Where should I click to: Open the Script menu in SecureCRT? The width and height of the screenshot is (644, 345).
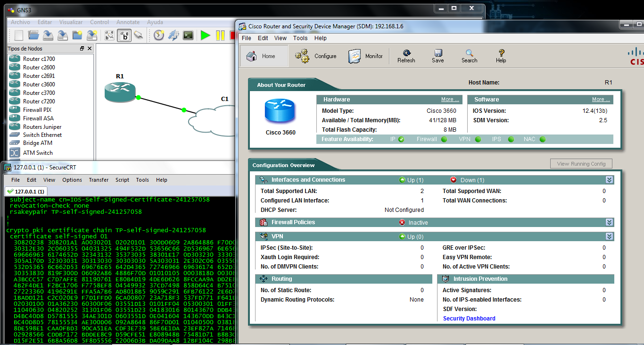click(x=122, y=180)
